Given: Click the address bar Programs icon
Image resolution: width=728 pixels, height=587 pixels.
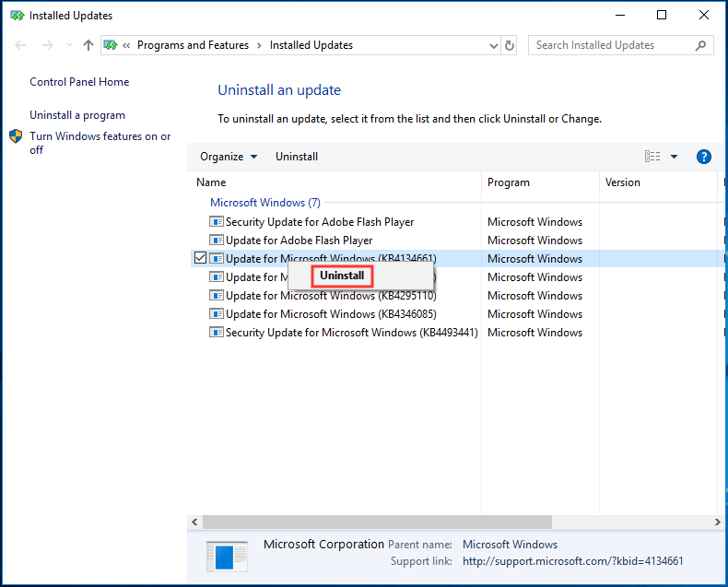Looking at the screenshot, I should pos(111,45).
